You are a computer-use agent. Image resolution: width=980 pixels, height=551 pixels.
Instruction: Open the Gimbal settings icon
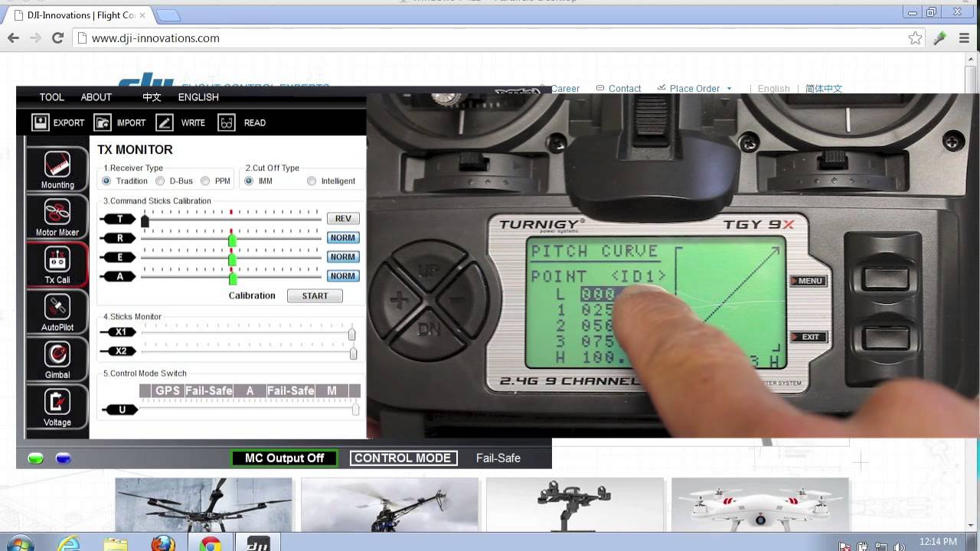pyautogui.click(x=57, y=360)
